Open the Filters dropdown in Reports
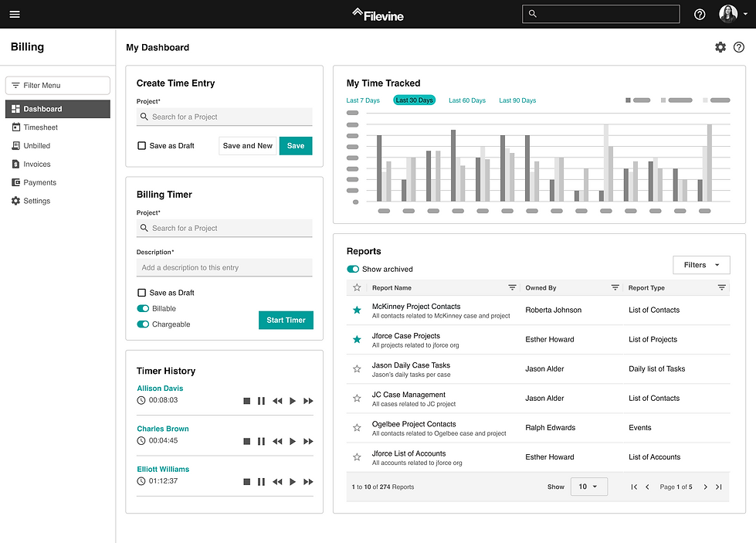756x543 pixels. (701, 265)
